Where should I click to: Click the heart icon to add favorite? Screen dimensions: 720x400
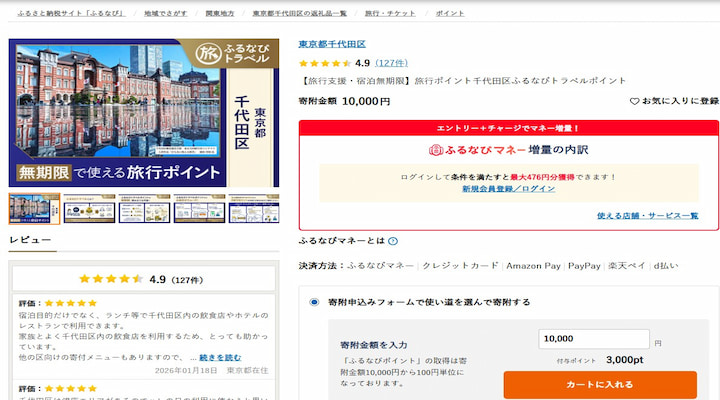(x=634, y=101)
